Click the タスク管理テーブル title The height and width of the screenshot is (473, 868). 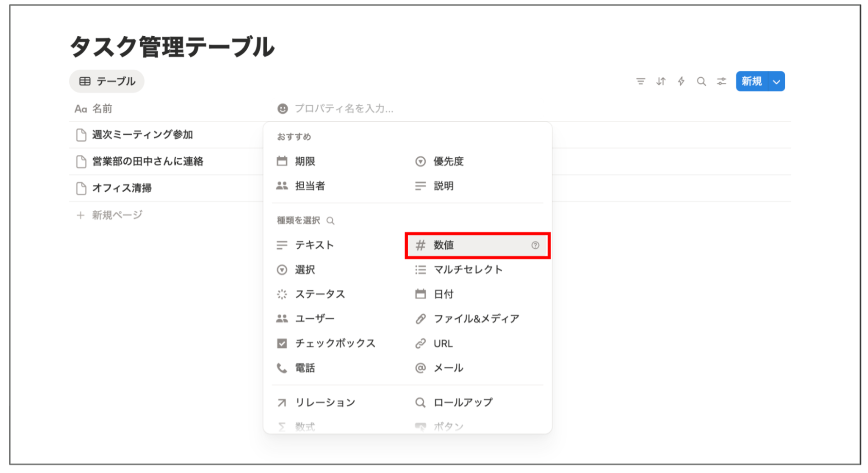pyautogui.click(x=172, y=47)
